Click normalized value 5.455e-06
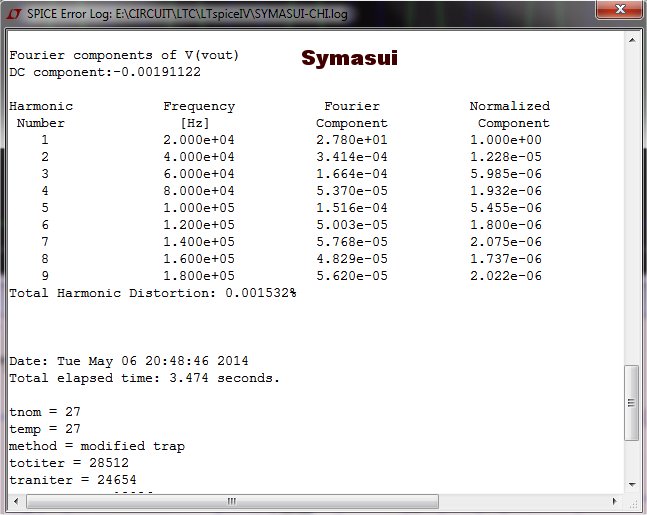This screenshot has width=647, height=515. point(505,208)
